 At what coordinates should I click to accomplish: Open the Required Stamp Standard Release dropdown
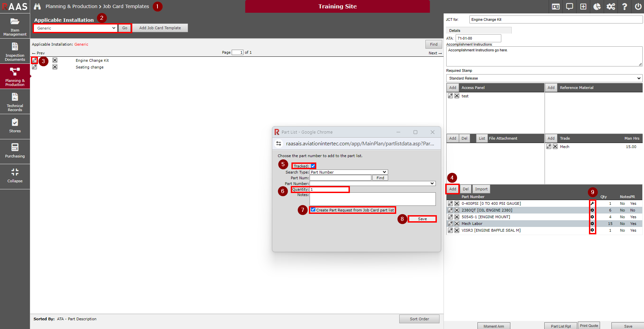pos(544,78)
